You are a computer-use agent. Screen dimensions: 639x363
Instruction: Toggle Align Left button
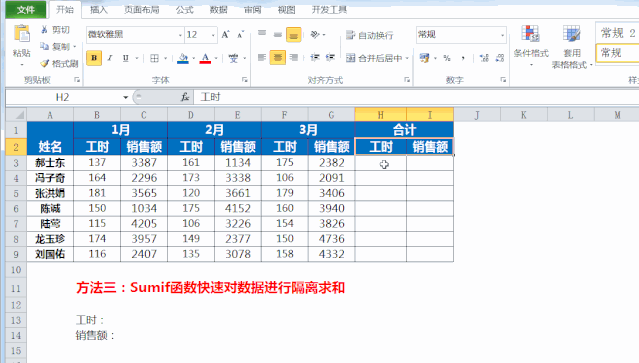coord(262,58)
